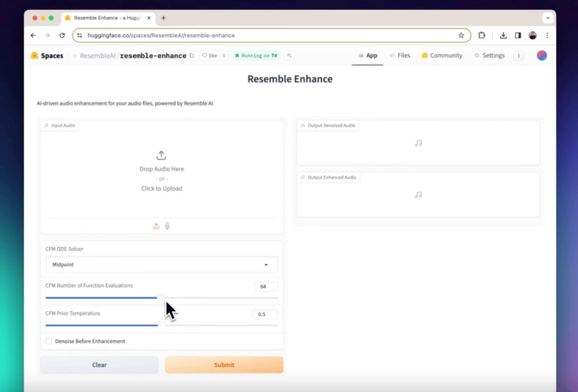
Task: Click the Submit button
Action: coord(224,365)
